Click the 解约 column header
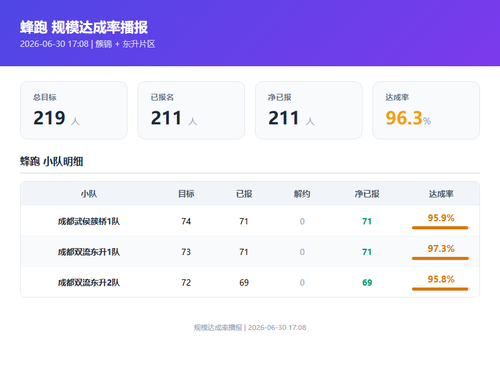 302,194
